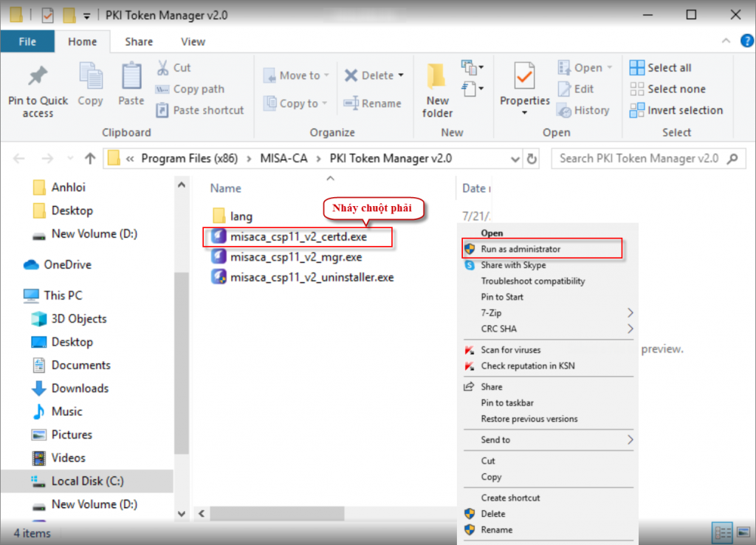Select misaca_csp11_v2_certd.exe file
The width and height of the screenshot is (756, 545).
coord(289,237)
